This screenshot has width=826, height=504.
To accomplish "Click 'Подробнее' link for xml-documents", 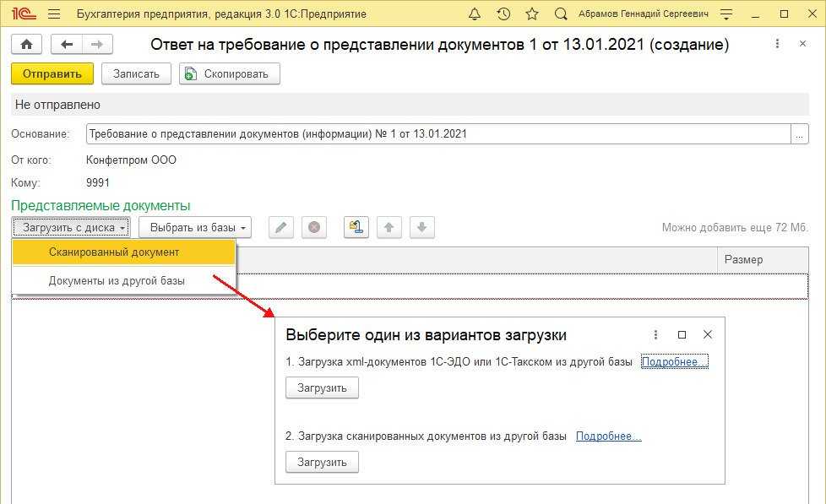I will tap(674, 361).
